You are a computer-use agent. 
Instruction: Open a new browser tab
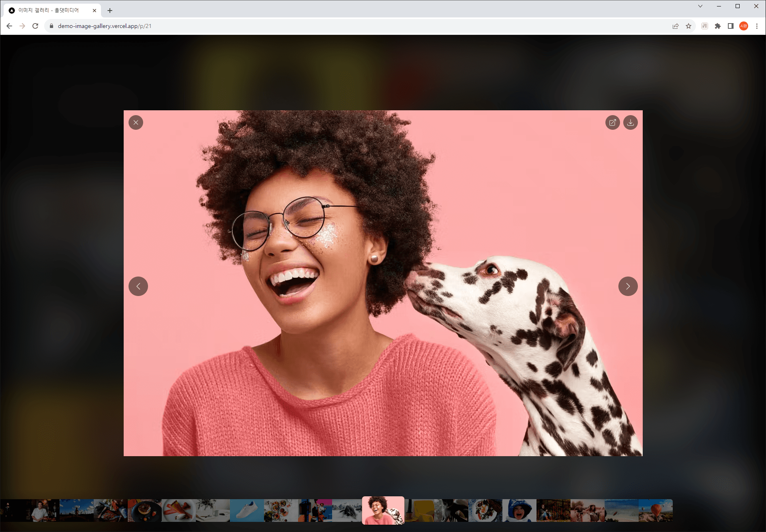coord(110,11)
